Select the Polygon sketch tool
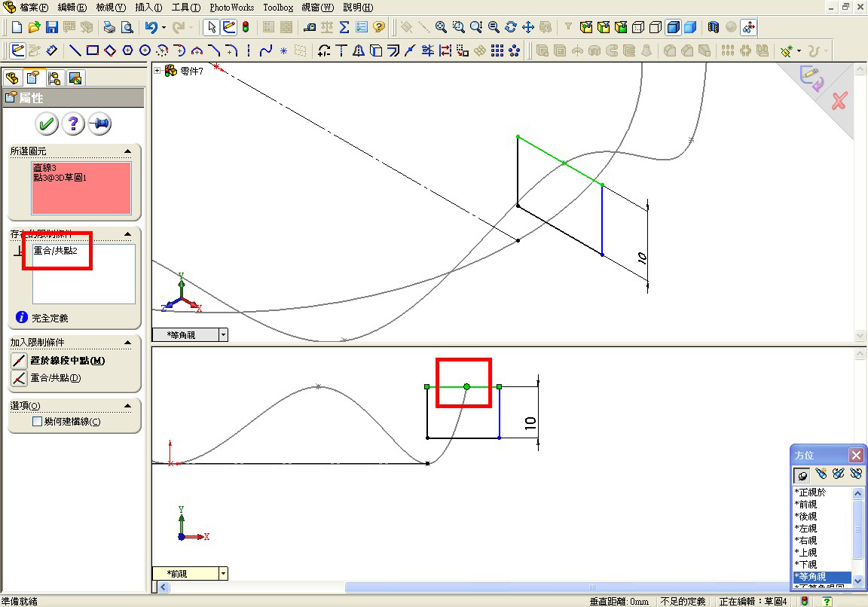Screen dimensions: 868x607 click(x=126, y=50)
